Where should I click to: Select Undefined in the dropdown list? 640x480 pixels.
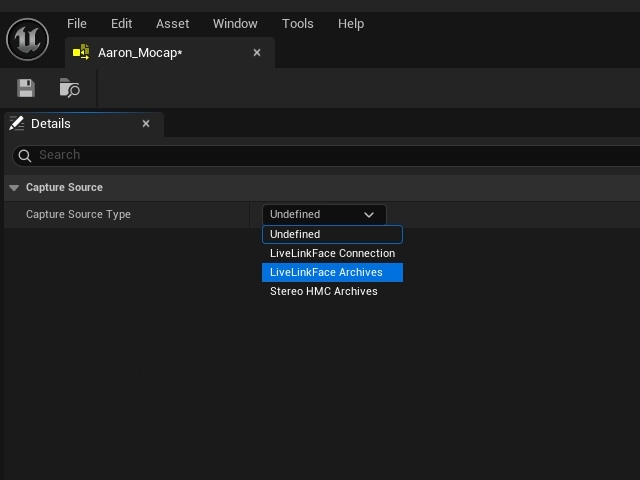point(332,234)
